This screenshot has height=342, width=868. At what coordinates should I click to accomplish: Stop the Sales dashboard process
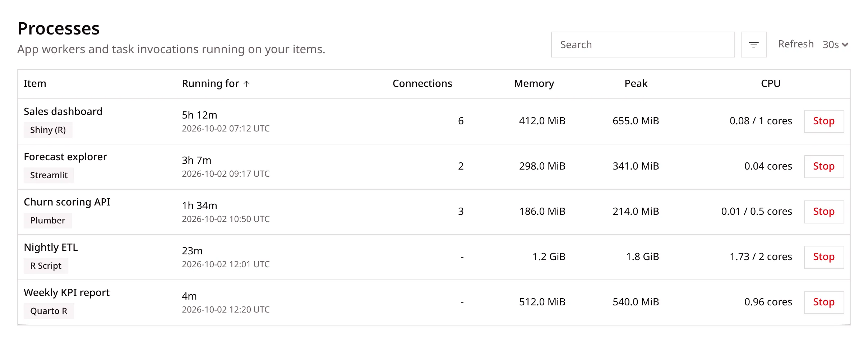click(x=824, y=121)
